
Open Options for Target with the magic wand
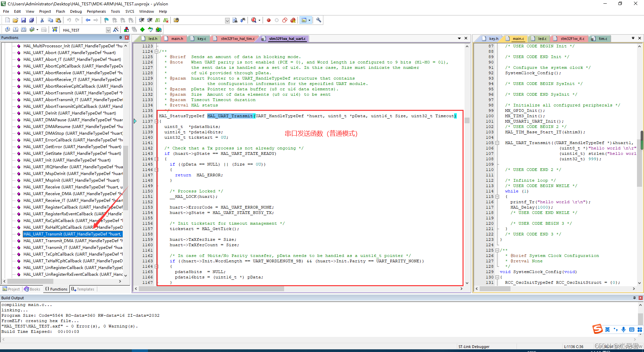click(x=116, y=30)
